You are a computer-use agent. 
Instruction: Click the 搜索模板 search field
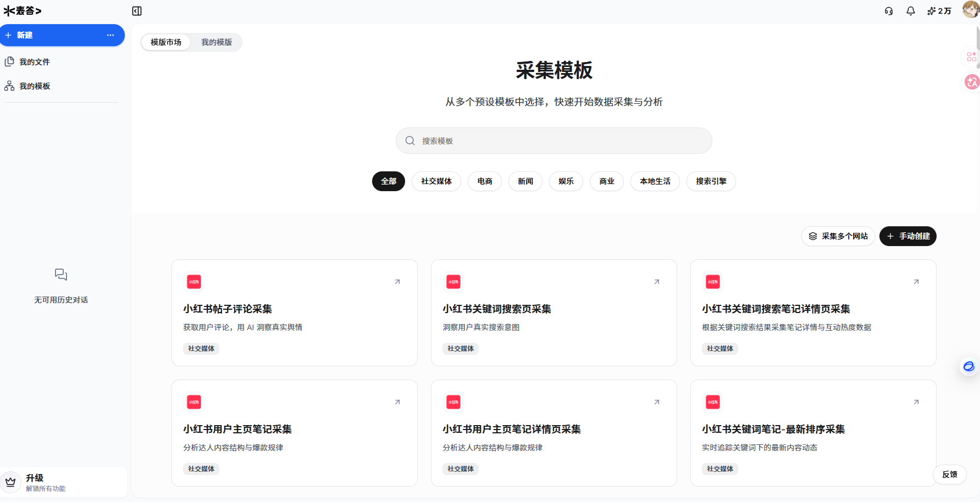click(553, 141)
